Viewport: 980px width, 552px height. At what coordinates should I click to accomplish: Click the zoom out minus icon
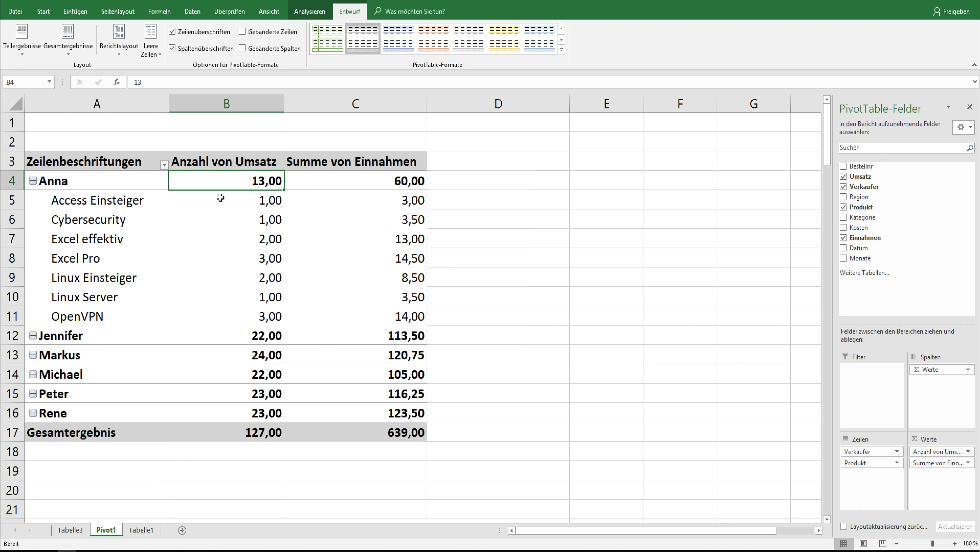pos(897,544)
